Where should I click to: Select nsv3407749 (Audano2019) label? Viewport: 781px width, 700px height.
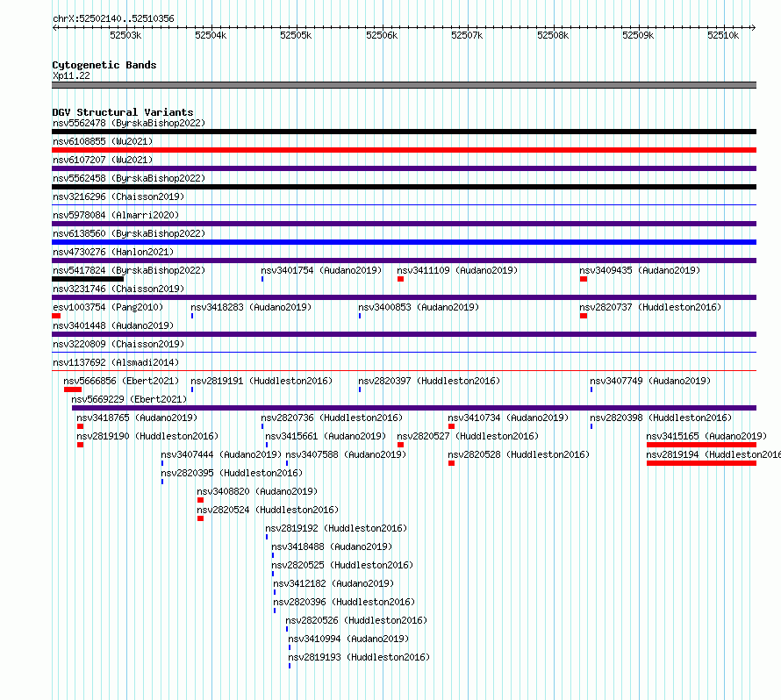coord(650,381)
